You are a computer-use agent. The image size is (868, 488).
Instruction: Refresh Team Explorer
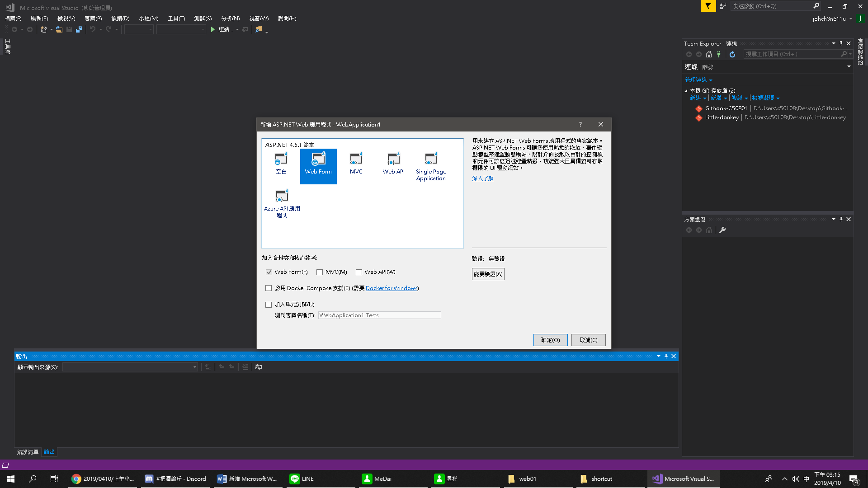click(732, 54)
